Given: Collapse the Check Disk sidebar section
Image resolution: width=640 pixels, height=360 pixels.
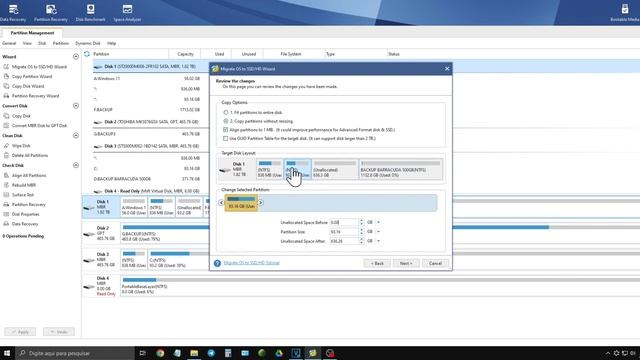Looking at the screenshot, I should coord(76,165).
